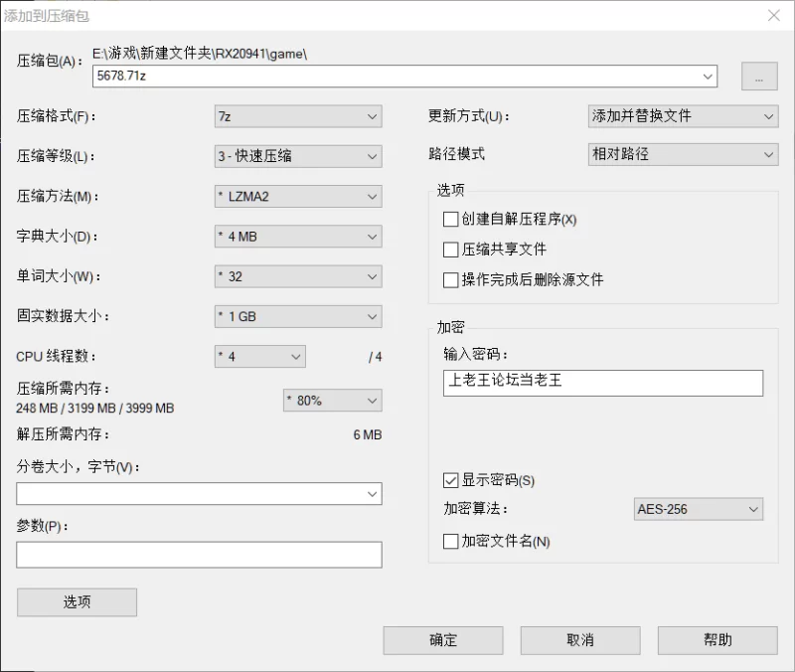Open the 压缩格式 dropdown showing 7z

pos(298,116)
